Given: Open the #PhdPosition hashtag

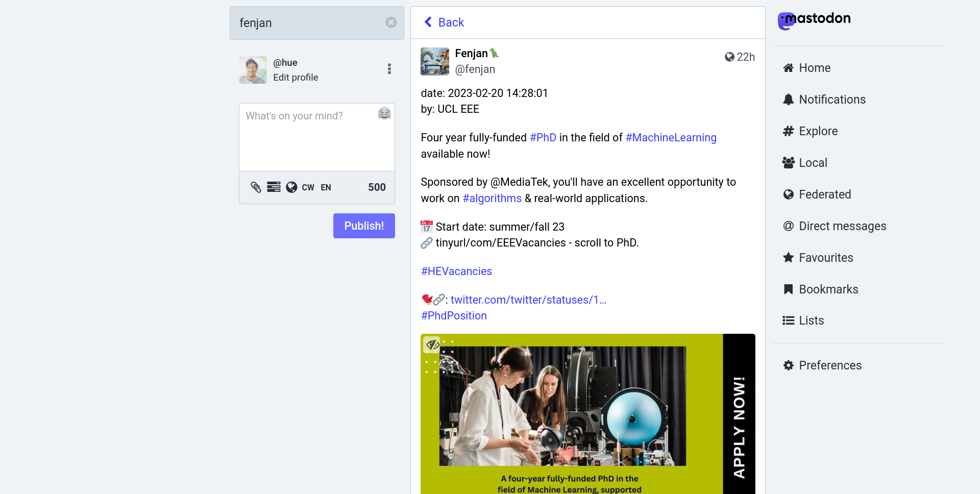Looking at the screenshot, I should 454,316.
